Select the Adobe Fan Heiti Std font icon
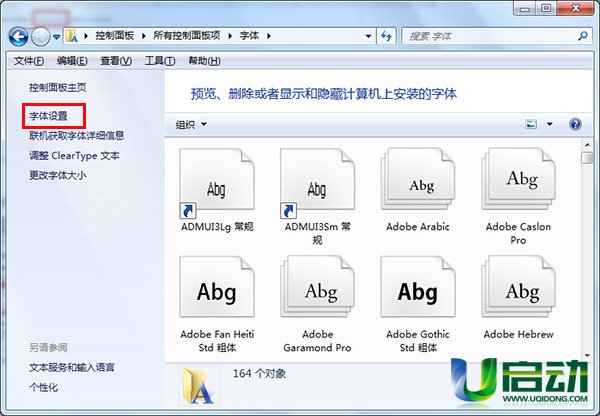The height and width of the screenshot is (416, 600). coord(217,287)
